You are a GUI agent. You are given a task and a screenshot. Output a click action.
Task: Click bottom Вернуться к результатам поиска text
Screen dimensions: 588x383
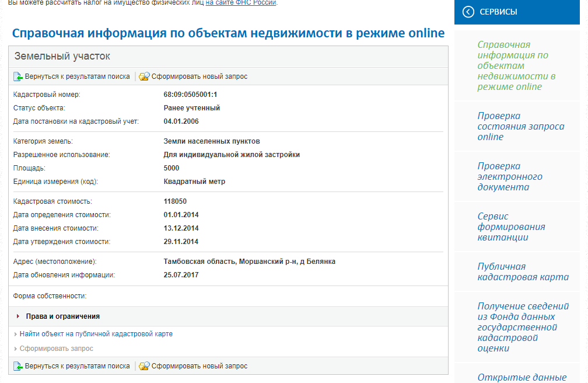pyautogui.click(x=77, y=366)
